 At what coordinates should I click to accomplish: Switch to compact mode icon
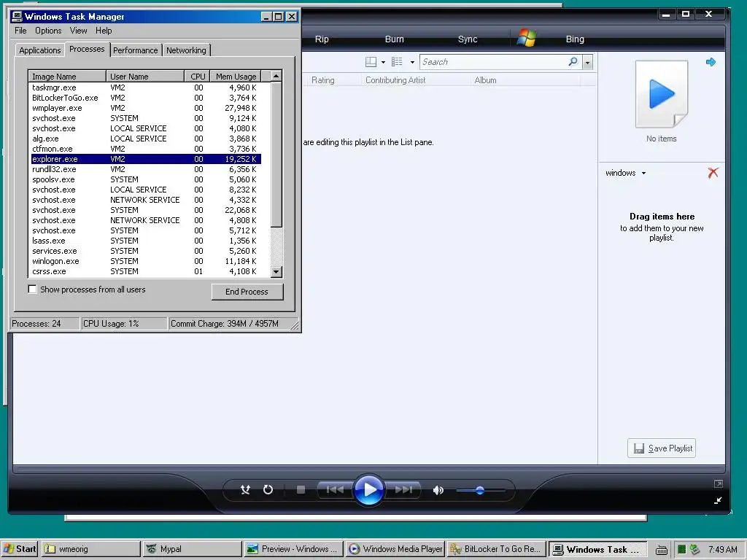click(x=718, y=500)
